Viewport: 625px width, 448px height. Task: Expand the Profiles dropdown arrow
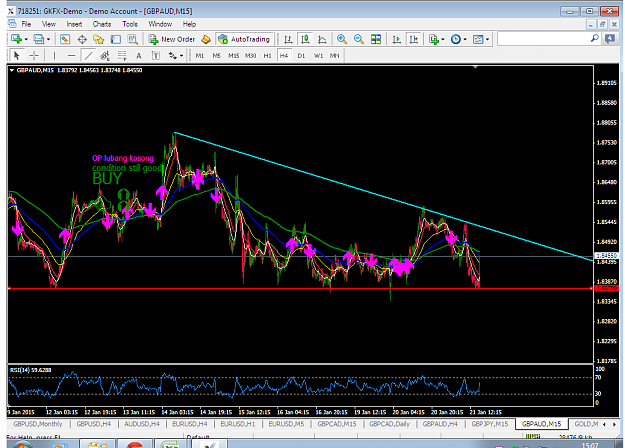pyautogui.click(x=48, y=39)
